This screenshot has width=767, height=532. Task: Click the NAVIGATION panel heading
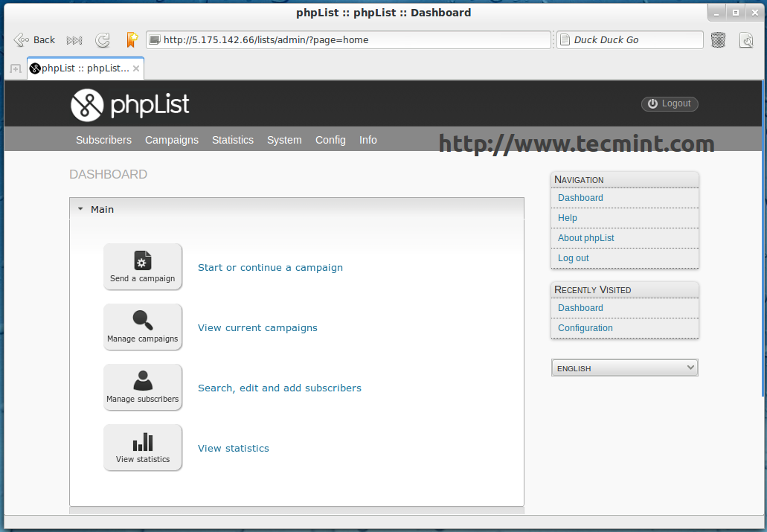pyautogui.click(x=579, y=179)
